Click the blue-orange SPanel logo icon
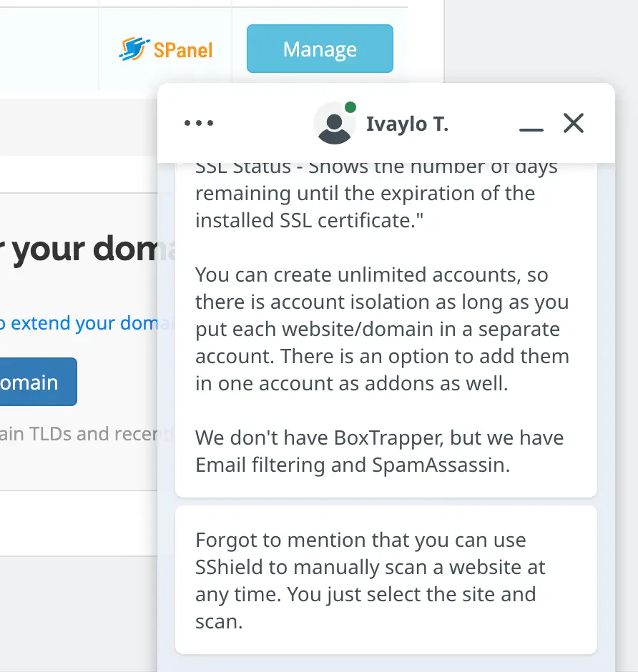Image resolution: width=638 pixels, height=672 pixels. click(133, 49)
